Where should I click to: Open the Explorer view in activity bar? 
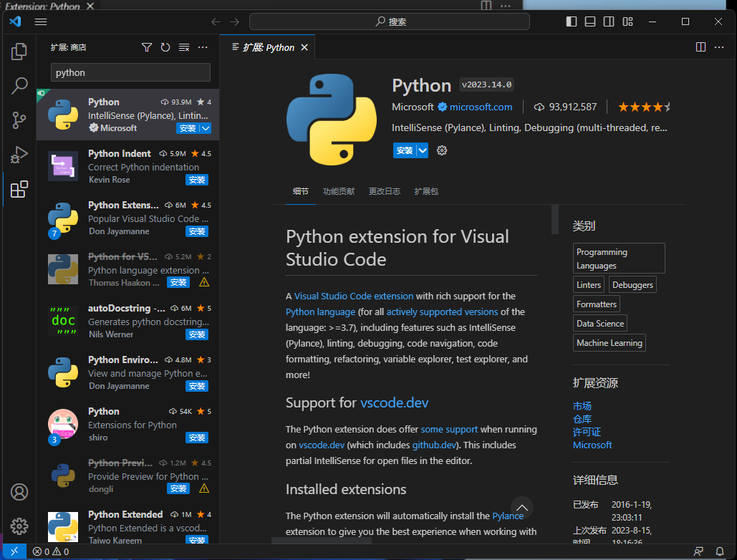[19, 52]
